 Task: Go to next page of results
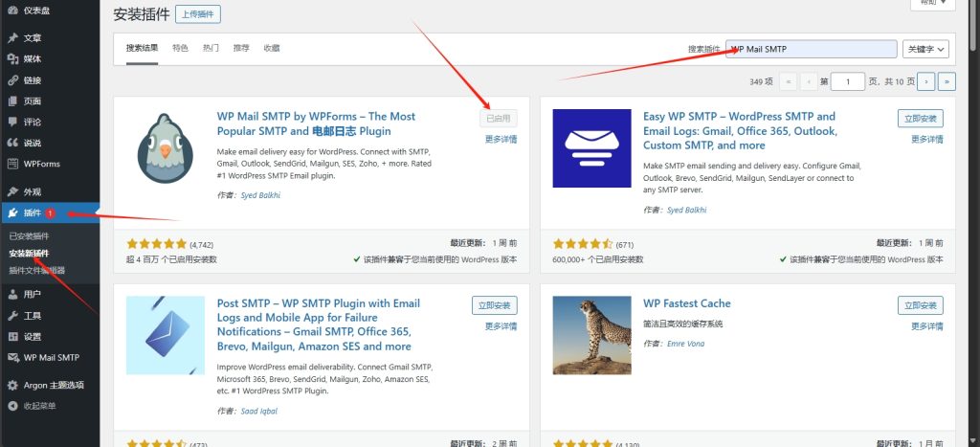click(x=925, y=82)
